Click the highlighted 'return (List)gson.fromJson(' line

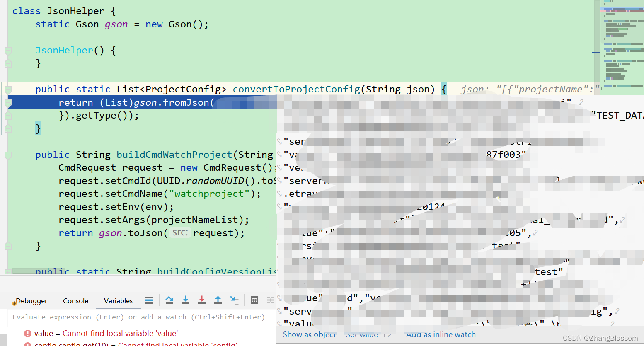point(142,102)
